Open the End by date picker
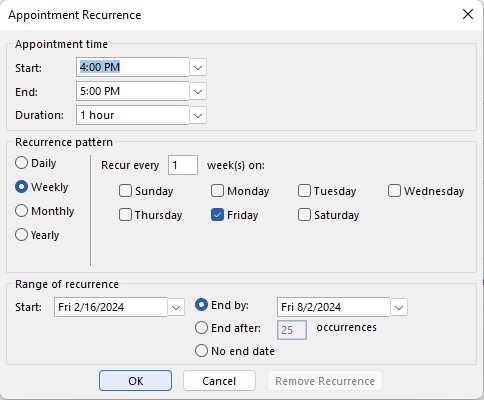Image resolution: width=484 pixels, height=400 pixels. pyautogui.click(x=399, y=307)
